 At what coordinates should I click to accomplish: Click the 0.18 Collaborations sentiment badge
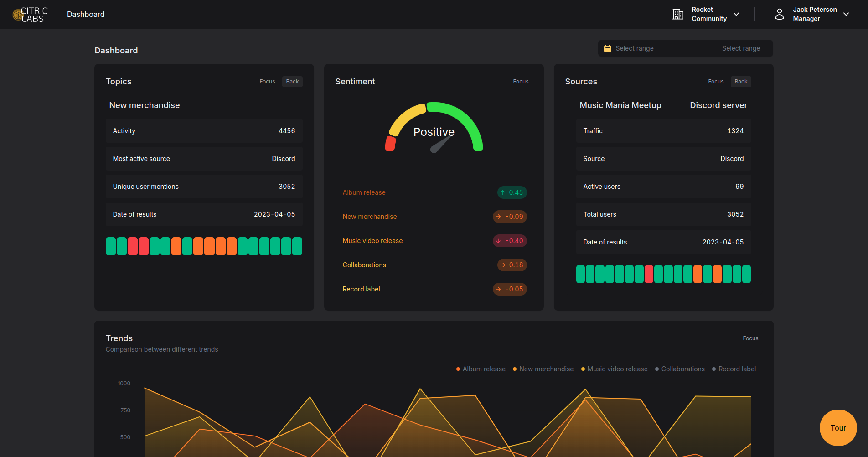tap(511, 265)
